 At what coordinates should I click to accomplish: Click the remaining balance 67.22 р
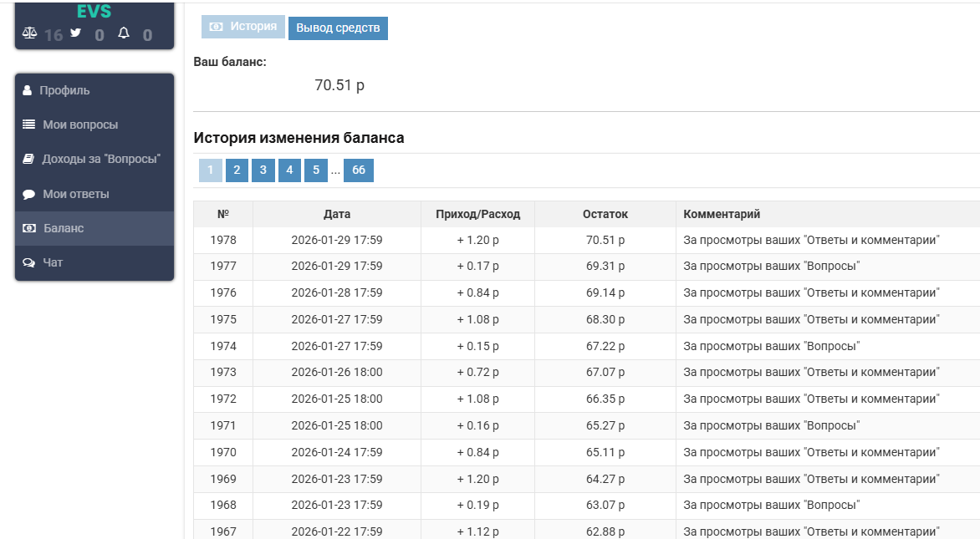point(605,346)
